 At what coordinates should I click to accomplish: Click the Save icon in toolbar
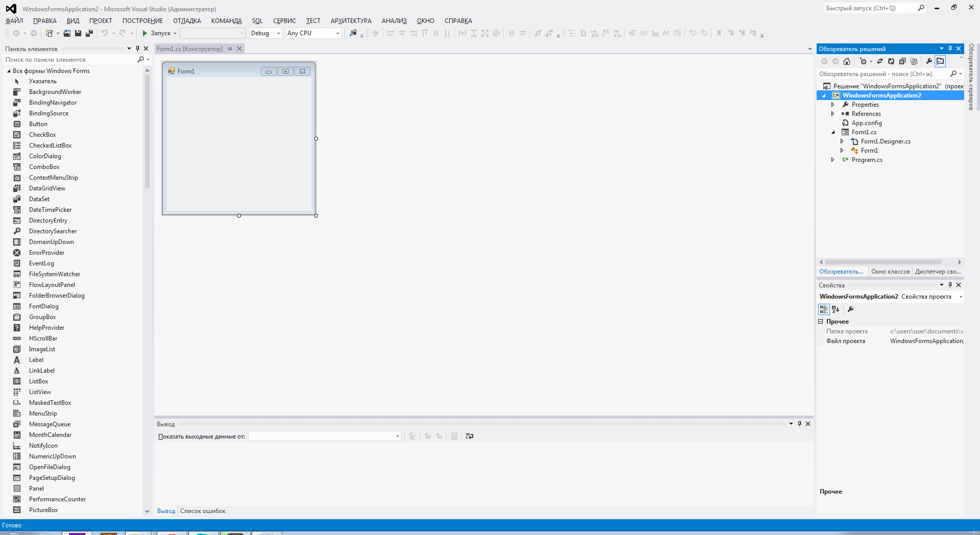[x=78, y=33]
